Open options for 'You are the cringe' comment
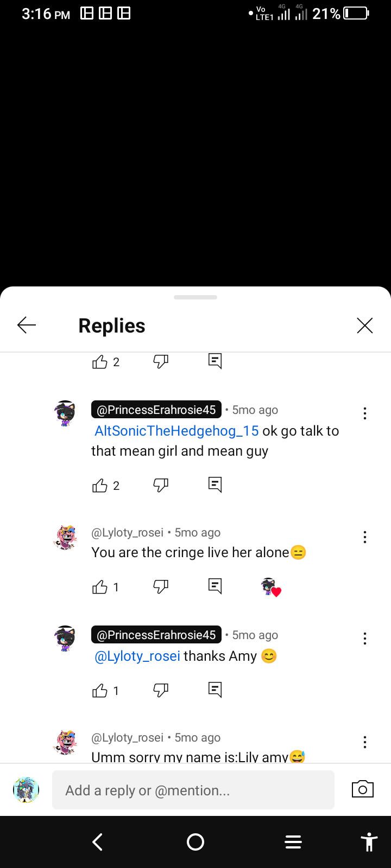391x868 pixels. (x=365, y=537)
